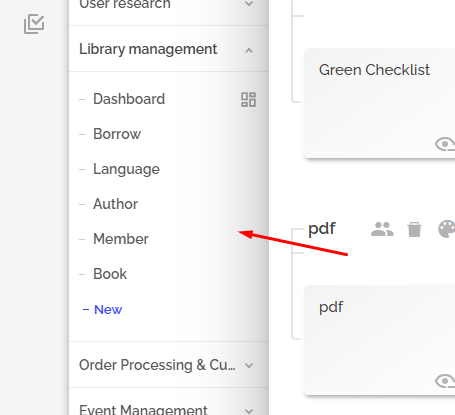Toggle visibility eye on pdf card
The width and height of the screenshot is (455, 415).
445,381
